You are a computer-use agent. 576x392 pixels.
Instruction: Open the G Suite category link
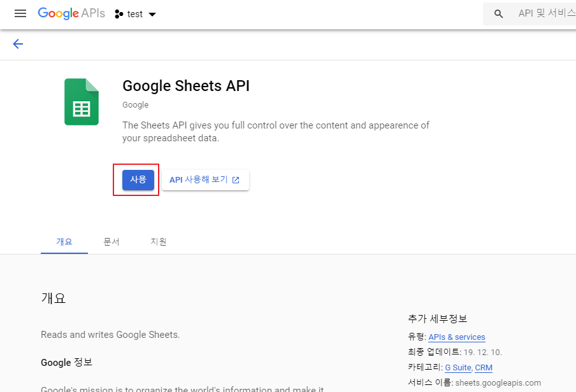click(458, 367)
